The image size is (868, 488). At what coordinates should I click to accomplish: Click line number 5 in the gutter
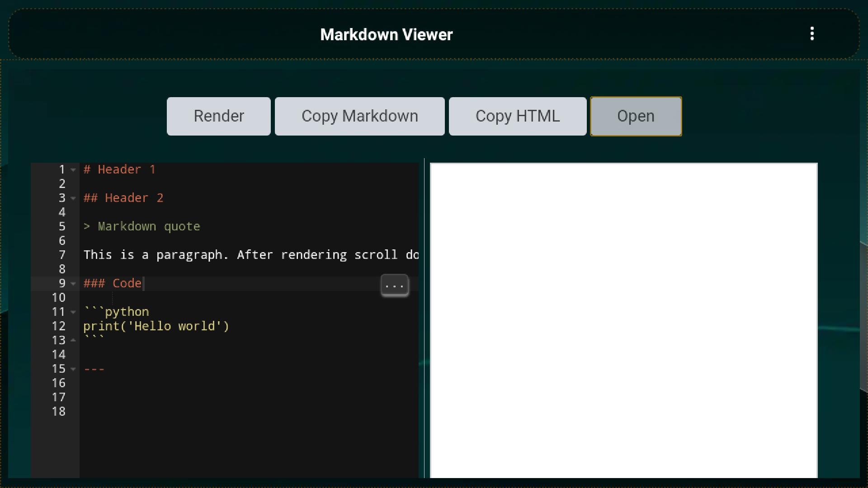[62, 226]
